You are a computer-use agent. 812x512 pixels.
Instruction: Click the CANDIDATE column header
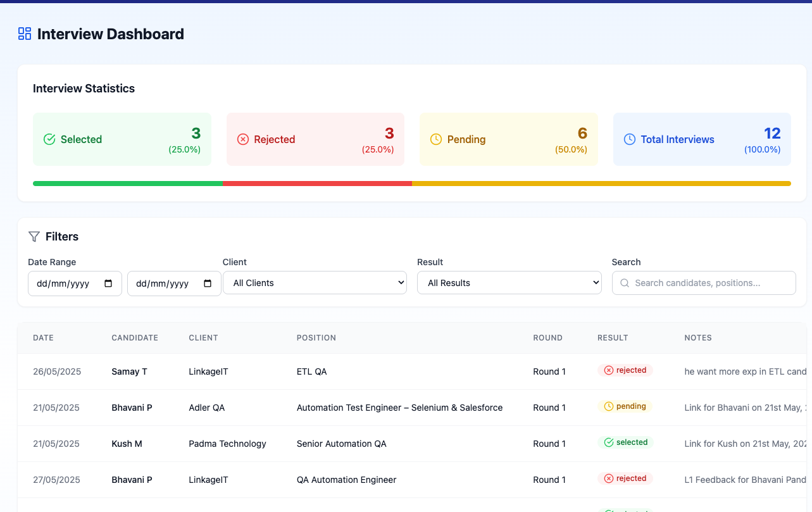135,337
